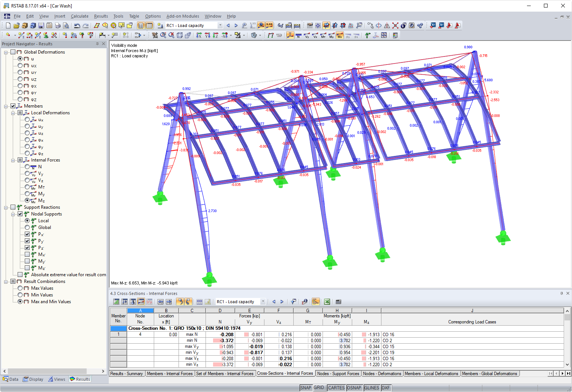572x392 pixels.
Task: Click the New model icon
Action: point(7,25)
